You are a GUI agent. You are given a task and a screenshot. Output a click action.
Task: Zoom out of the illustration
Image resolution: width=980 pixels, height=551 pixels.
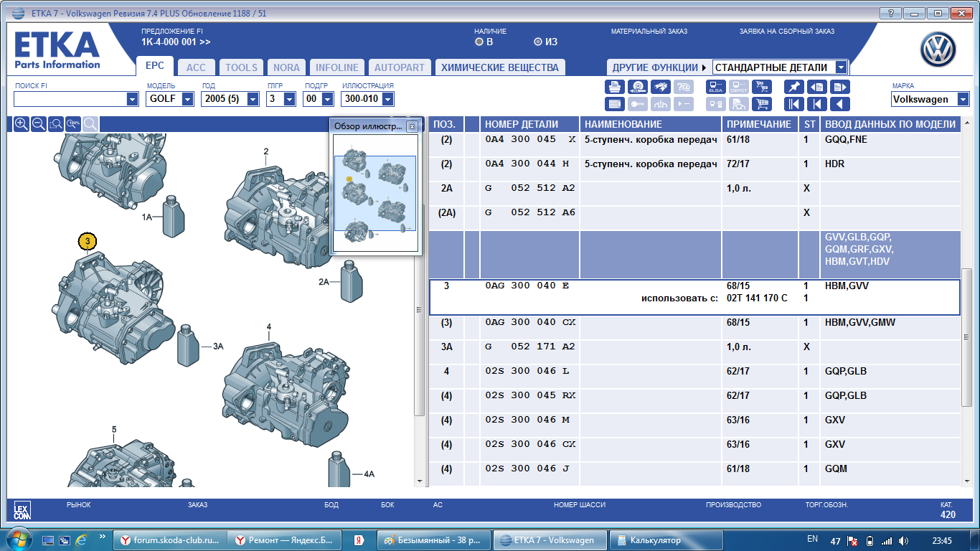(x=39, y=123)
